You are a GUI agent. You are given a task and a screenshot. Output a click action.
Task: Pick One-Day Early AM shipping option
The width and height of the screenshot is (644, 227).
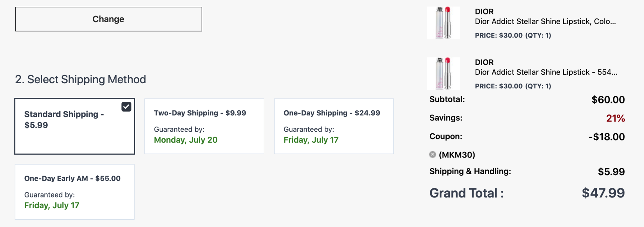tap(74, 192)
